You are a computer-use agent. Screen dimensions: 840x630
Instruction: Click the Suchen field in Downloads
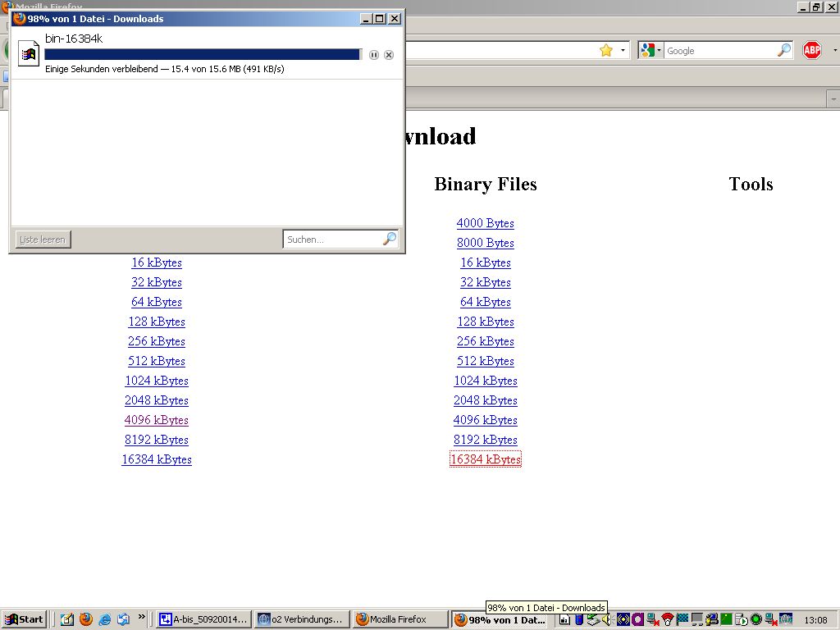coord(331,240)
